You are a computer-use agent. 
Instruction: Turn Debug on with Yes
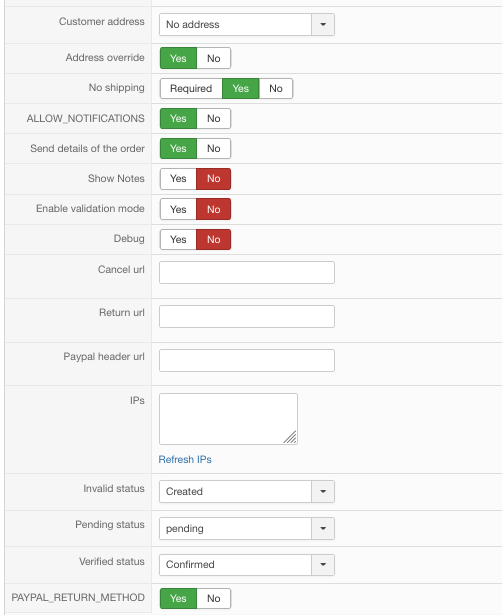click(178, 239)
